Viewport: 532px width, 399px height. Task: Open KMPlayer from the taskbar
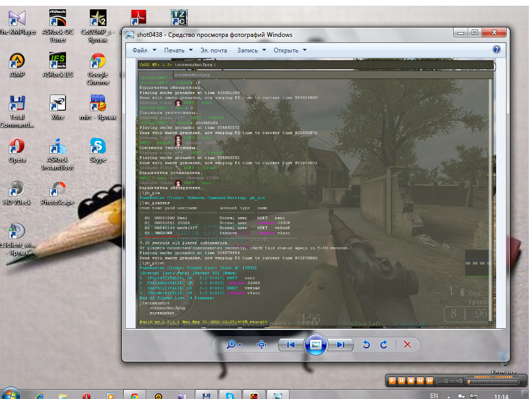click(x=182, y=395)
